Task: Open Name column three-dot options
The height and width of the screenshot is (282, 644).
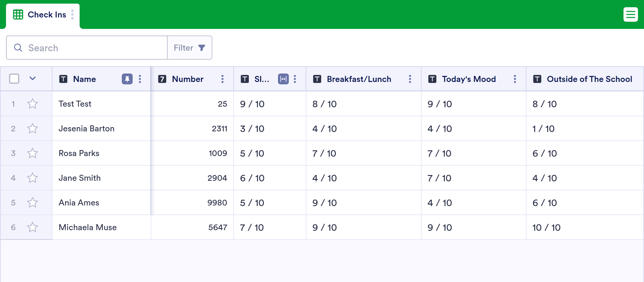Action: pyautogui.click(x=140, y=79)
